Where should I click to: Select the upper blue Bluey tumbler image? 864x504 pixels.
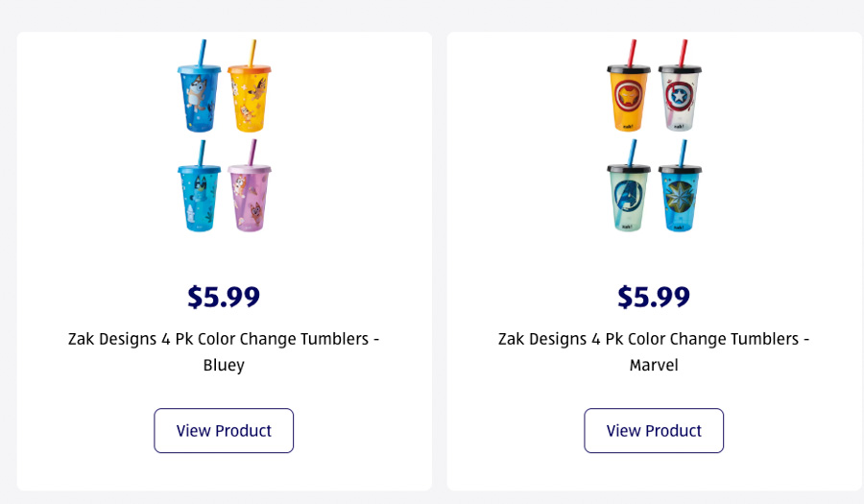click(x=199, y=99)
